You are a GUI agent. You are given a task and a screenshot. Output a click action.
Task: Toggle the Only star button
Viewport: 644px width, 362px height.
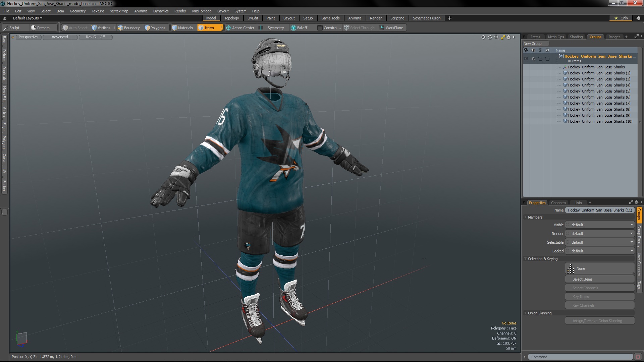tap(621, 18)
